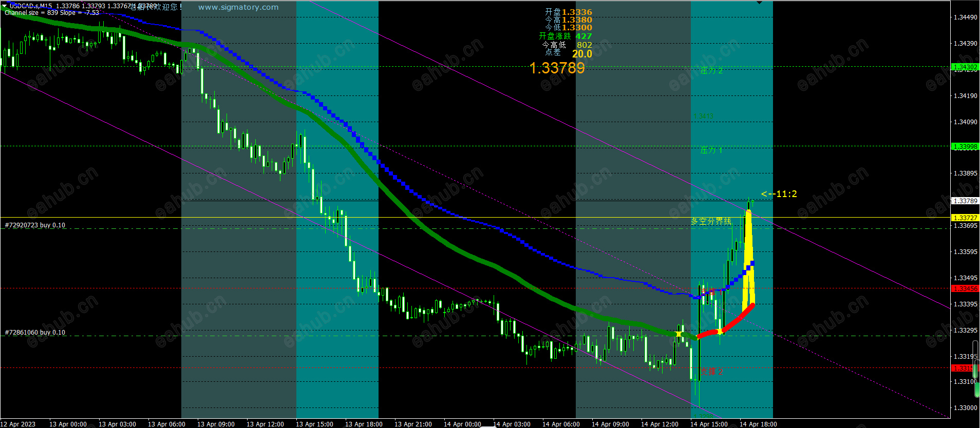Select the 开盘 1.3336 open price label
Image resolution: width=980 pixels, height=428 pixels.
569,12
